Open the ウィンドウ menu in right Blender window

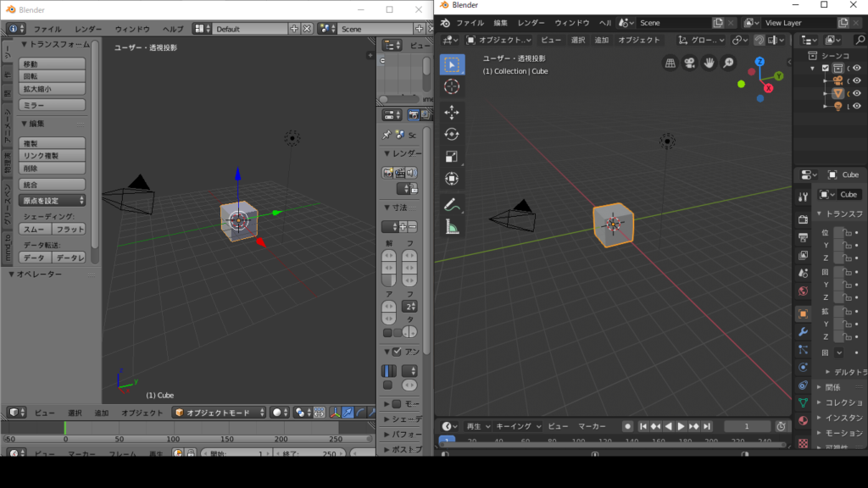coord(571,23)
